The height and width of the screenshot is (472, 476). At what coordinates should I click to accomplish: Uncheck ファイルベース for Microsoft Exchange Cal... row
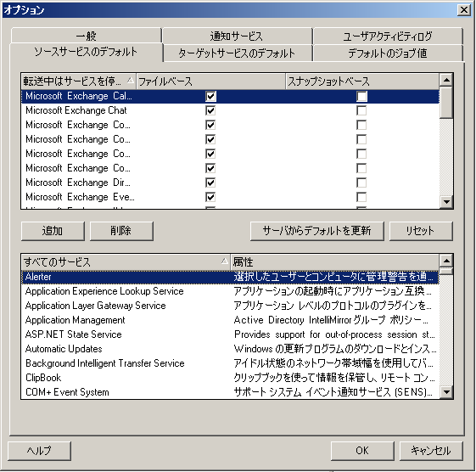(x=210, y=97)
